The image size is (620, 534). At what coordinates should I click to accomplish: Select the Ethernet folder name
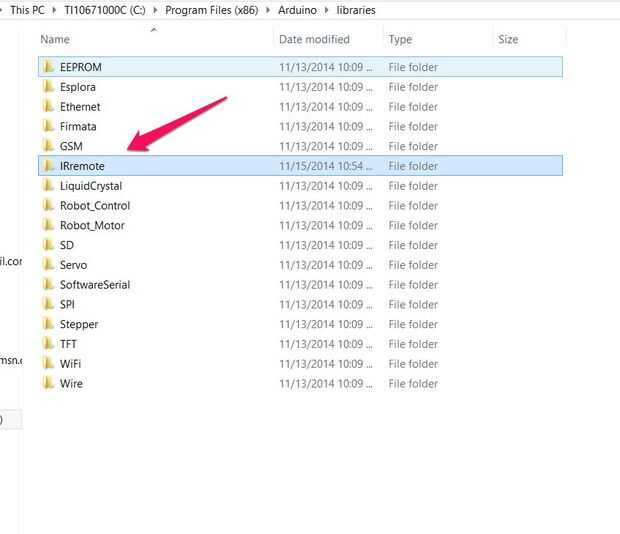pyautogui.click(x=80, y=107)
